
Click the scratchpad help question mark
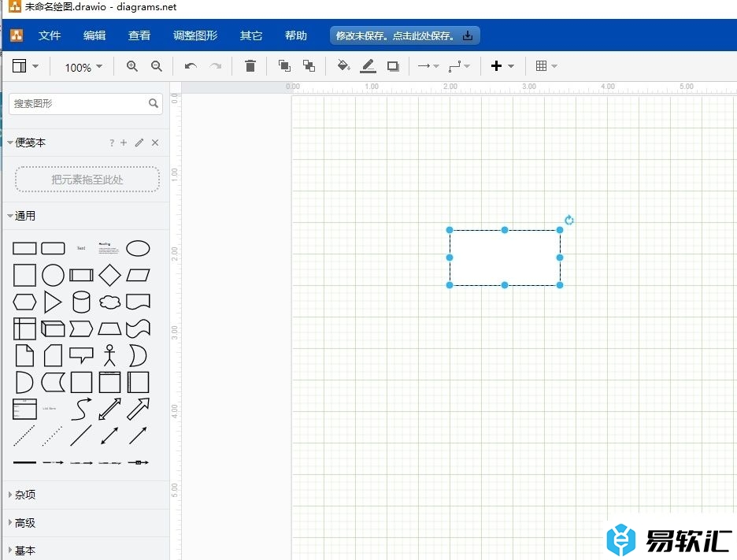tap(111, 143)
